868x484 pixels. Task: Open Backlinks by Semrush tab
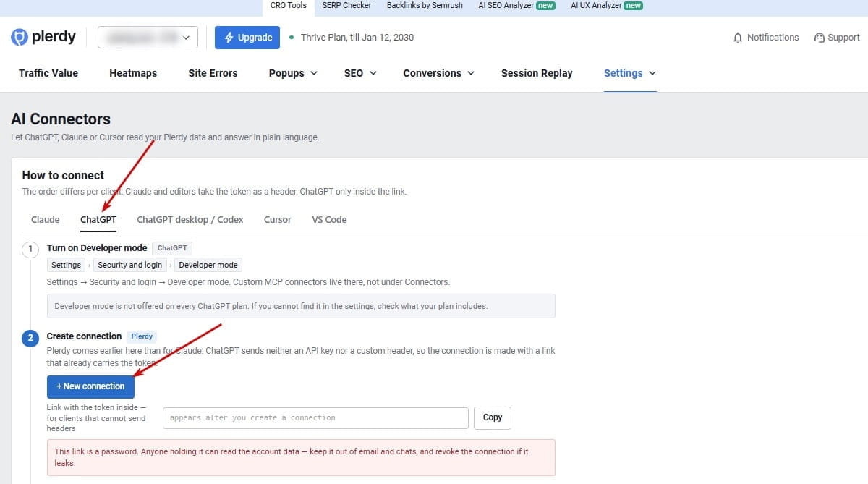click(x=425, y=6)
